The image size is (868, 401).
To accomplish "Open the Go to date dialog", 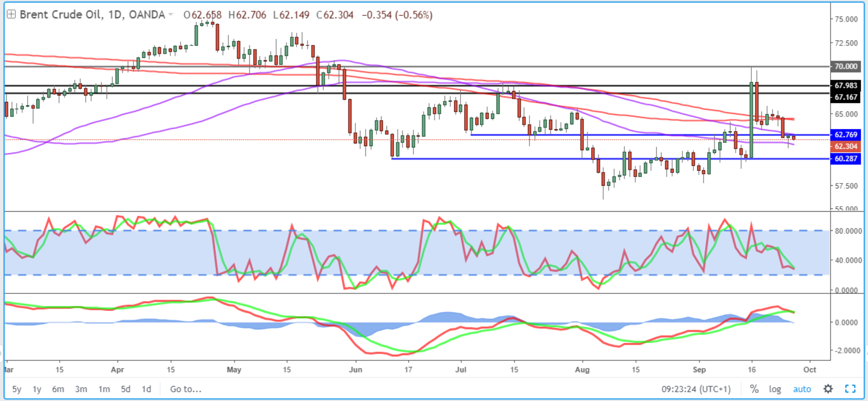I will click(x=186, y=389).
